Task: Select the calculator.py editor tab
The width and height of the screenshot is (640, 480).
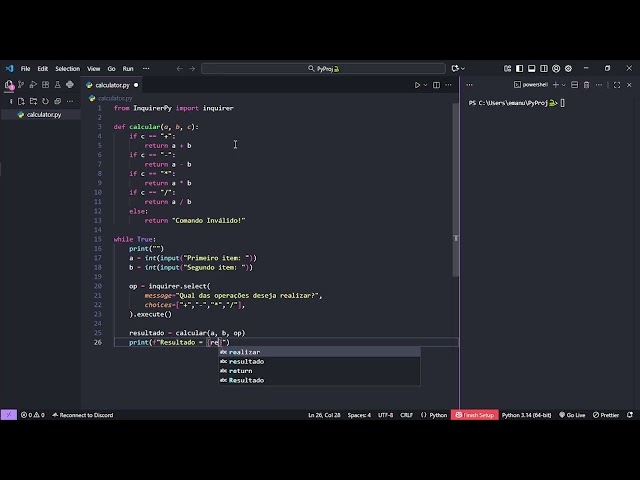Action: [x=112, y=85]
